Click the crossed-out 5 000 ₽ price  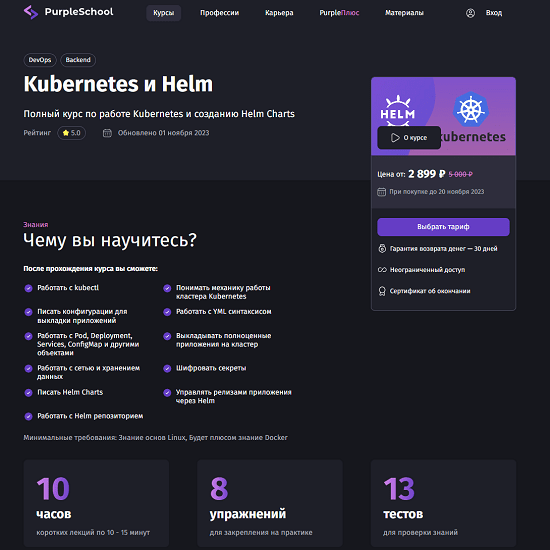[461, 174]
